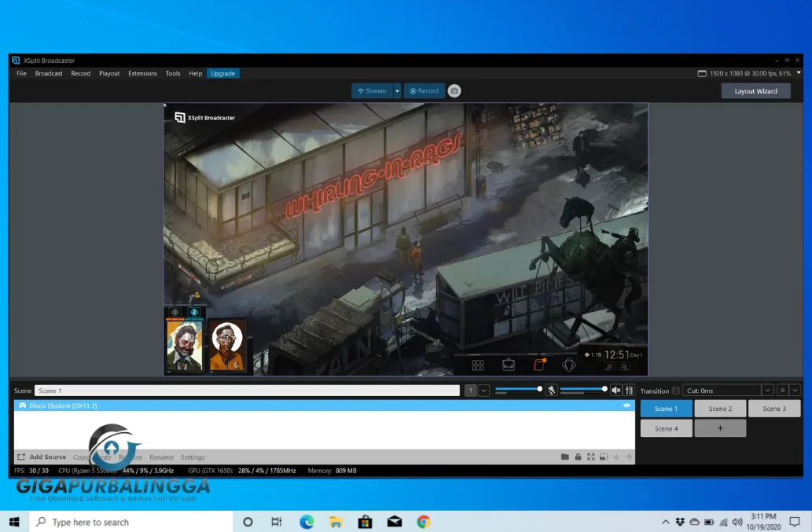Open the system volume tray icon
812x532 pixels.
coord(737,522)
